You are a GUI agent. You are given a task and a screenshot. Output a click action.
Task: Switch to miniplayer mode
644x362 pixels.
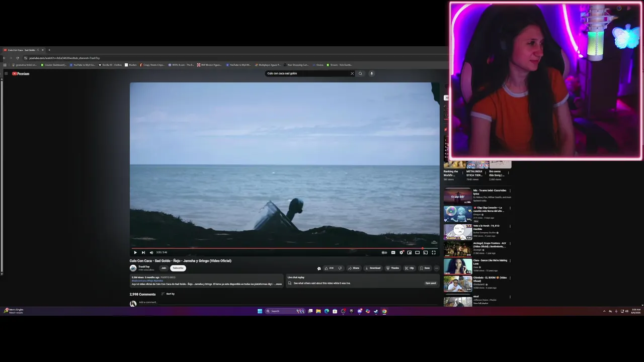[x=409, y=252]
